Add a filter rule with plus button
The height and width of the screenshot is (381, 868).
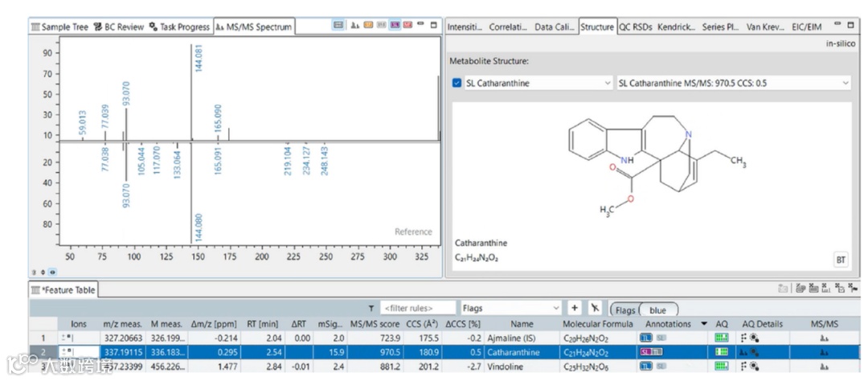[575, 308]
